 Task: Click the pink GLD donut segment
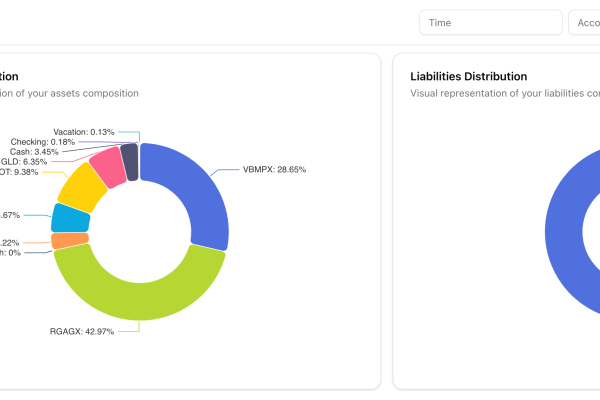[106, 167]
